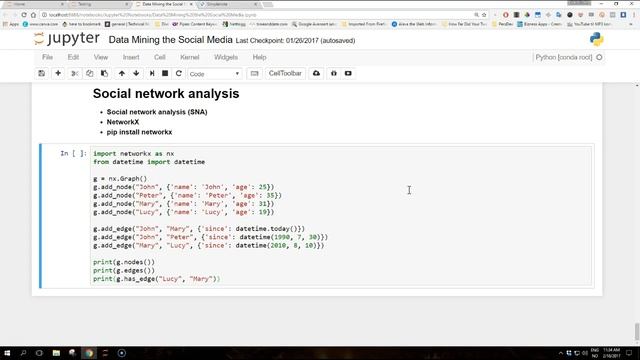Open the Widgets menu

tap(226, 57)
